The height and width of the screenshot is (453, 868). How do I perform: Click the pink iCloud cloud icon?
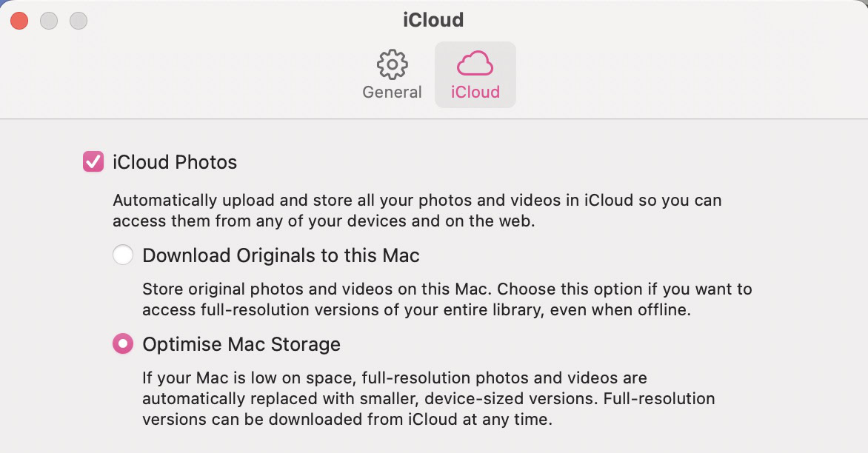pos(475,64)
